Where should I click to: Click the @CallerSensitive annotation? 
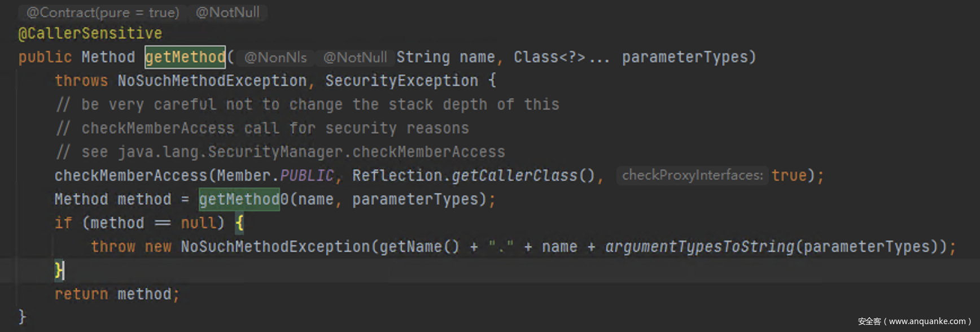click(x=90, y=33)
